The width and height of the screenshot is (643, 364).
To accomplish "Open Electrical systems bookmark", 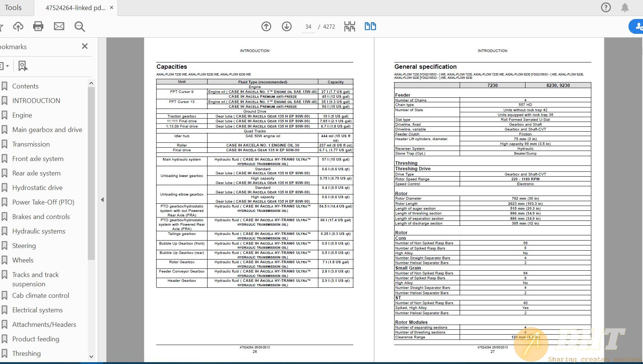I will tap(38, 310).
